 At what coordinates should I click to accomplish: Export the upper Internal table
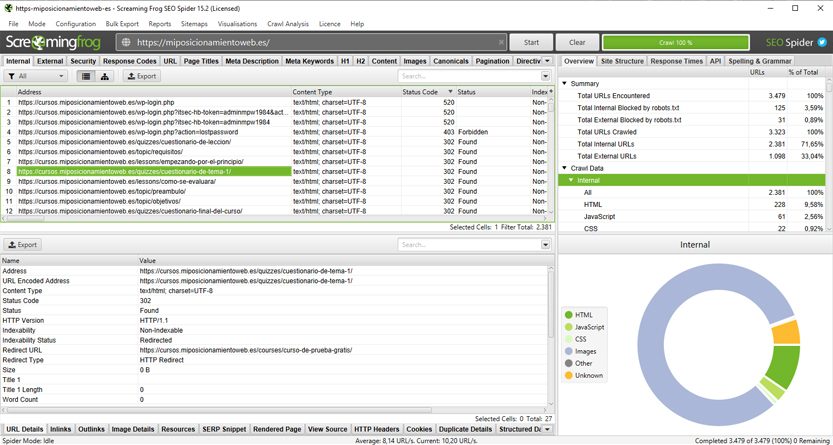click(142, 76)
